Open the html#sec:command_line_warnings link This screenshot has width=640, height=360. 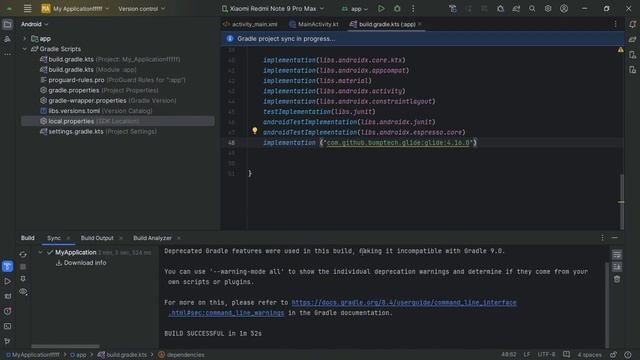226,313
